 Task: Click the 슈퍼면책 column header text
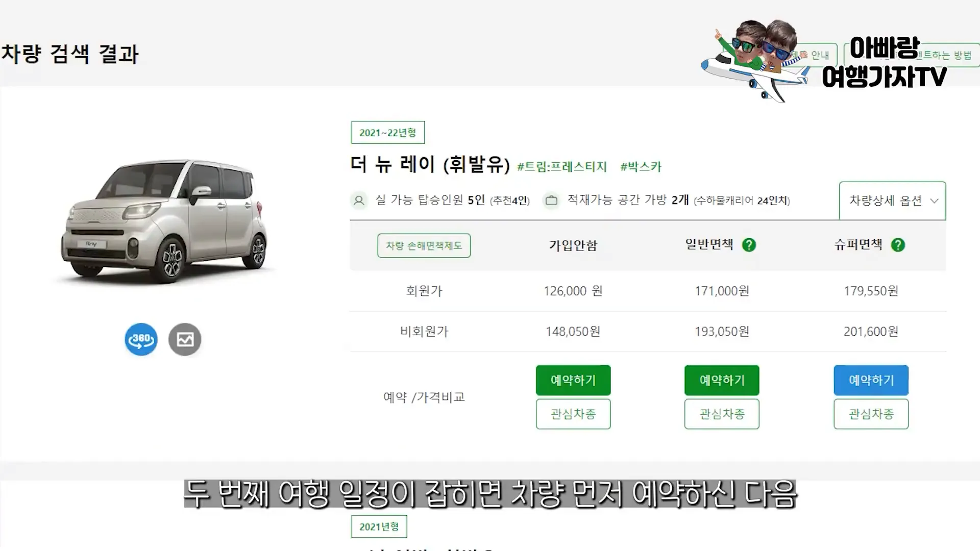(x=858, y=244)
